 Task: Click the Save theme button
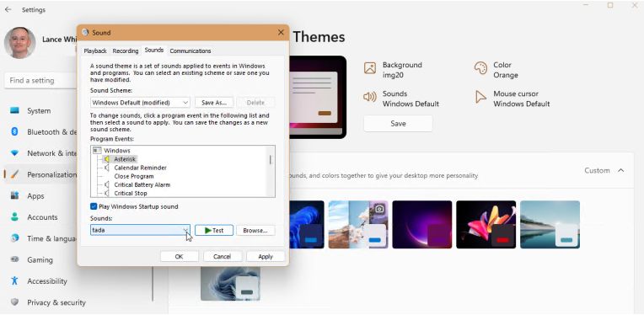pyautogui.click(x=398, y=124)
